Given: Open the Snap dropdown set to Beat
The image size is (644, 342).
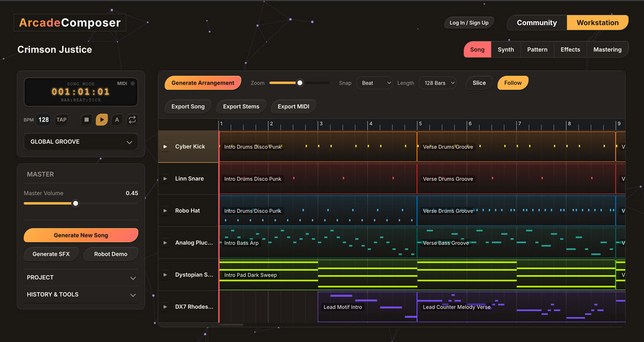Looking at the screenshot, I should tap(374, 83).
